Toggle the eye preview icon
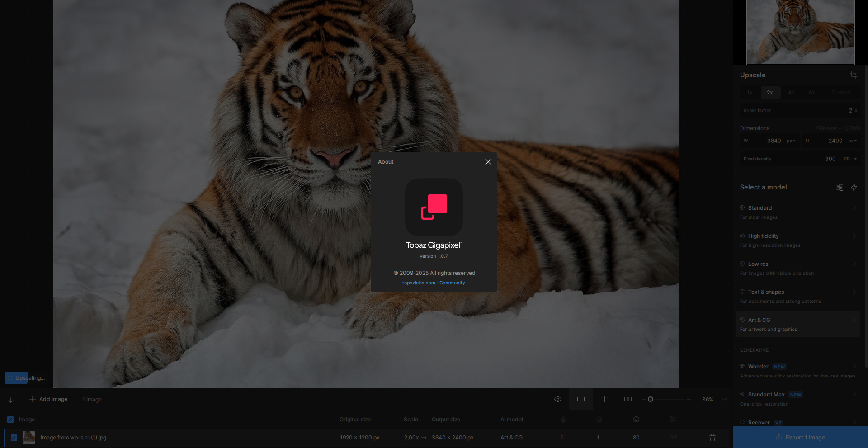 coord(558,399)
